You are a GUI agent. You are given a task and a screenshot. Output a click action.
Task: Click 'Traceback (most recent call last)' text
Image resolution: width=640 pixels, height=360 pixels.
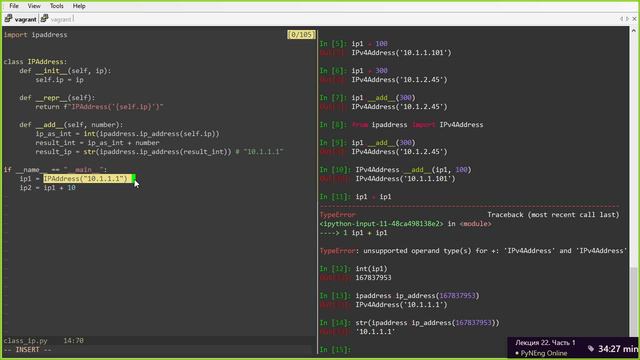[553, 214]
